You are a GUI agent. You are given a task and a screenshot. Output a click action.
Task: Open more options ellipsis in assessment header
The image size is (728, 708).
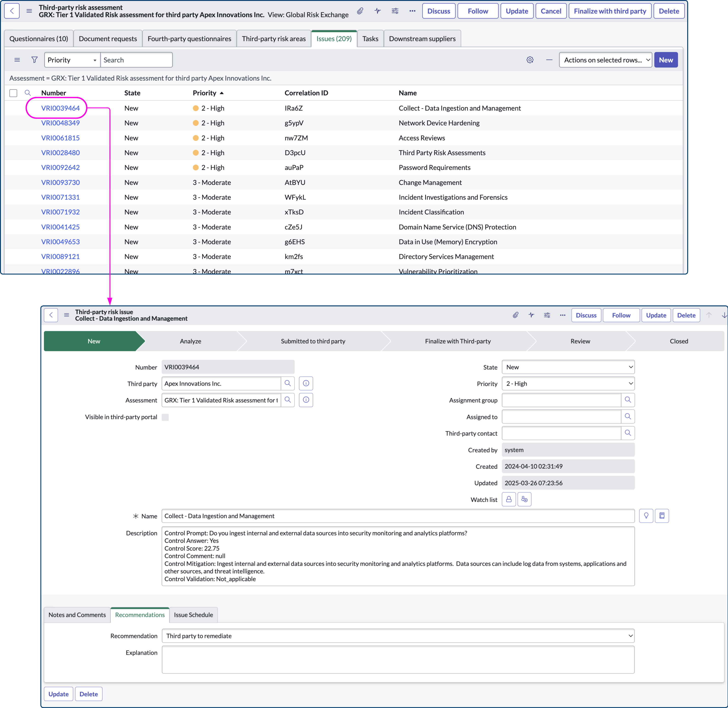pos(412,11)
